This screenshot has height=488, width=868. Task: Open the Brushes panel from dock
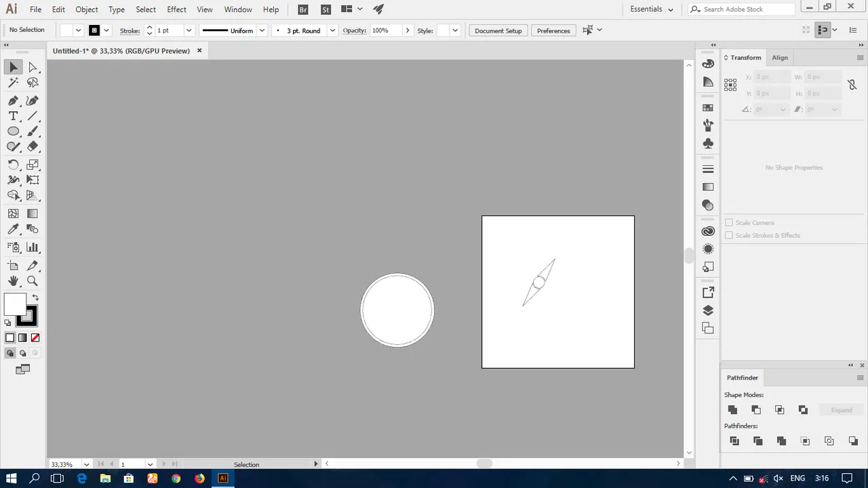pyautogui.click(x=708, y=125)
